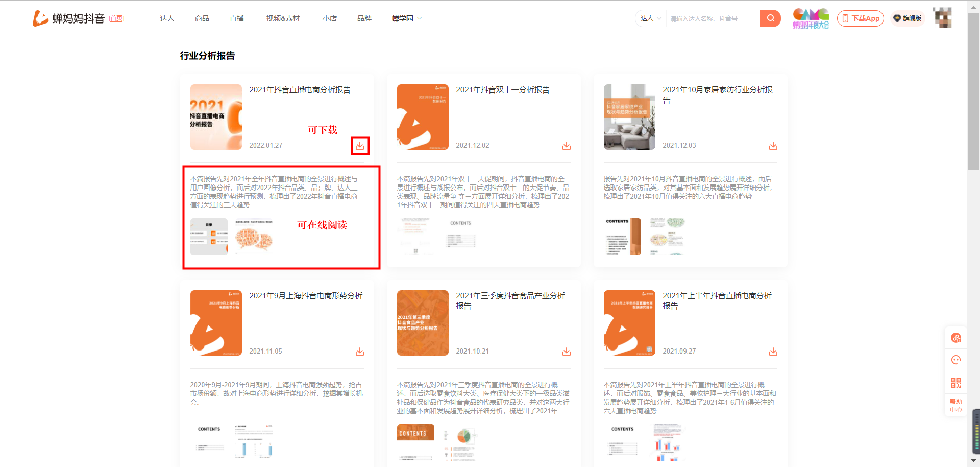Open the 蝉妈妈抖音 logo home link

68,18
